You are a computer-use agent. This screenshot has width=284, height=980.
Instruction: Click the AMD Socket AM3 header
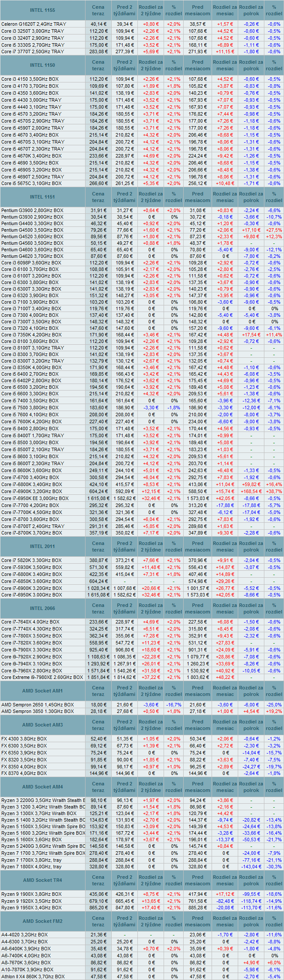[x=43, y=725]
